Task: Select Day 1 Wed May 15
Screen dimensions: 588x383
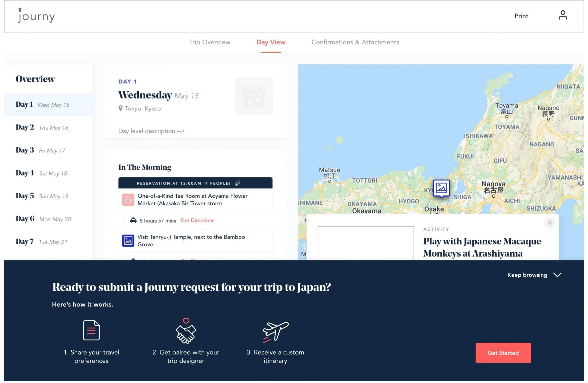Action: coord(48,105)
